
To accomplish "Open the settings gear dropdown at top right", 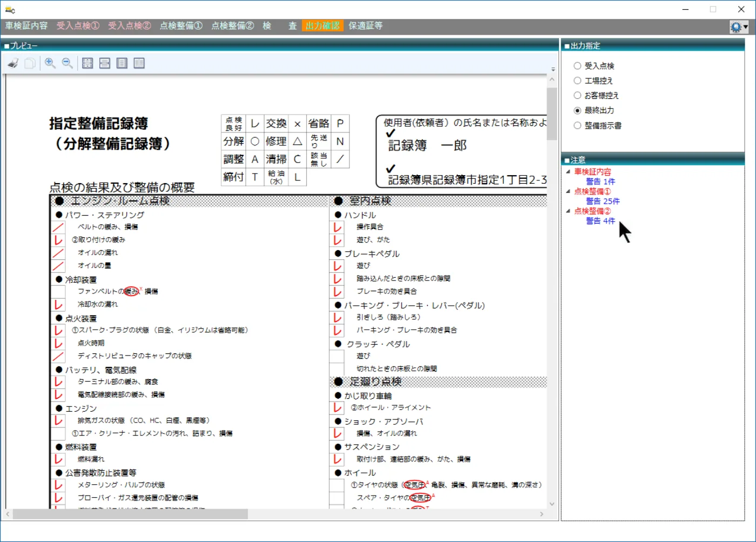I will [739, 26].
